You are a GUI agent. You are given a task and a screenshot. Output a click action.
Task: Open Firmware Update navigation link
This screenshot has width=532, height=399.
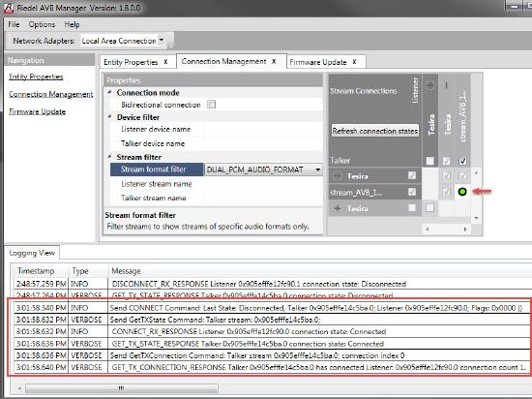point(38,111)
